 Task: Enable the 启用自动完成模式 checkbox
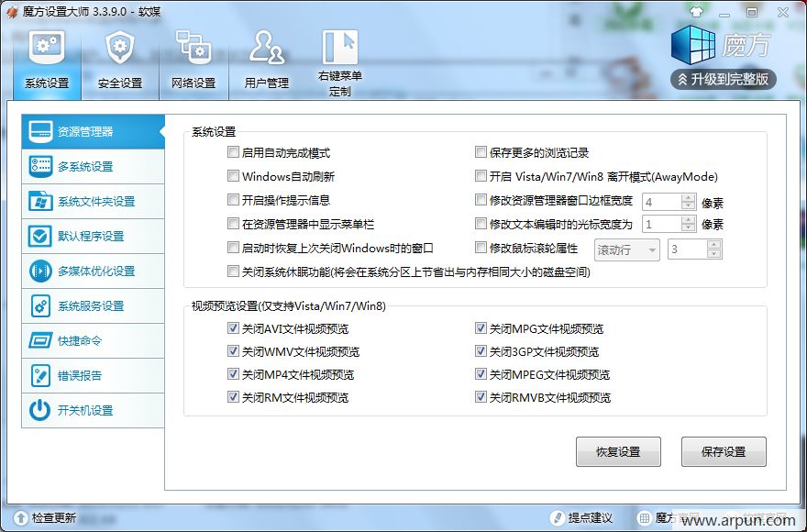tap(234, 152)
